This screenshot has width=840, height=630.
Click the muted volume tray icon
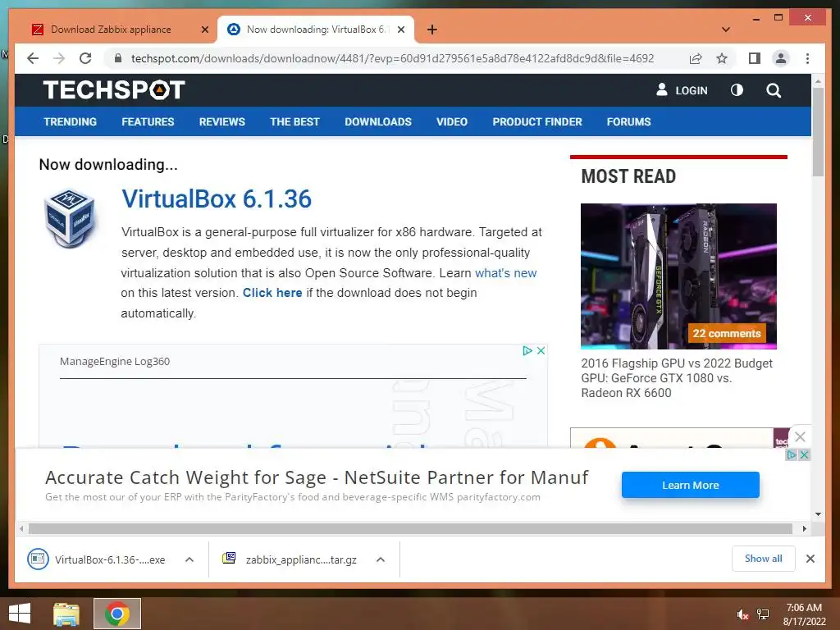click(x=742, y=614)
